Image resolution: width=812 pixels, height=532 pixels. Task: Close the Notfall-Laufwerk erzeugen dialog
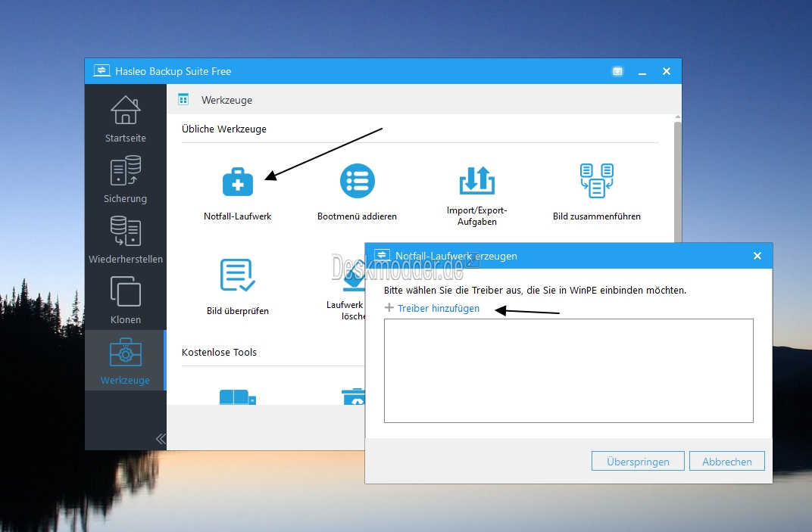pos(757,256)
